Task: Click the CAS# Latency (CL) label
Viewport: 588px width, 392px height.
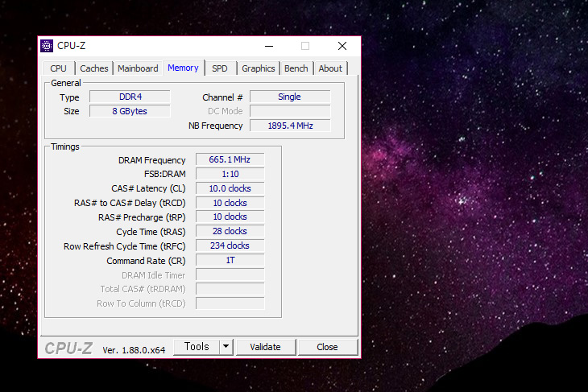Action: [x=148, y=188]
